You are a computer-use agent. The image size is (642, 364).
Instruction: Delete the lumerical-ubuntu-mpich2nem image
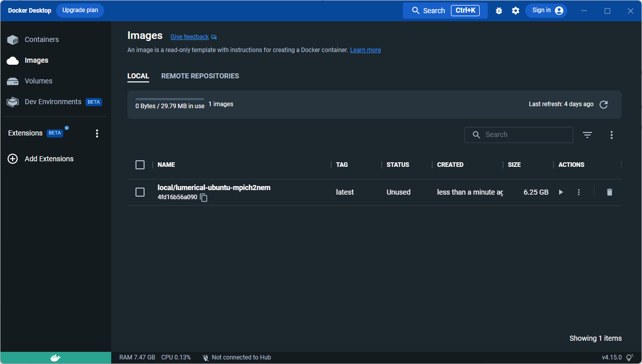click(610, 192)
